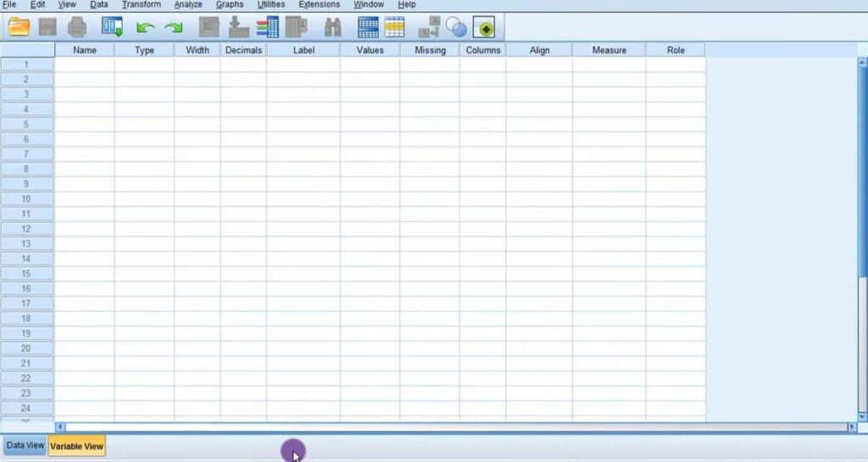Image resolution: width=868 pixels, height=462 pixels.
Task: Click the Name column header
Action: pos(85,50)
